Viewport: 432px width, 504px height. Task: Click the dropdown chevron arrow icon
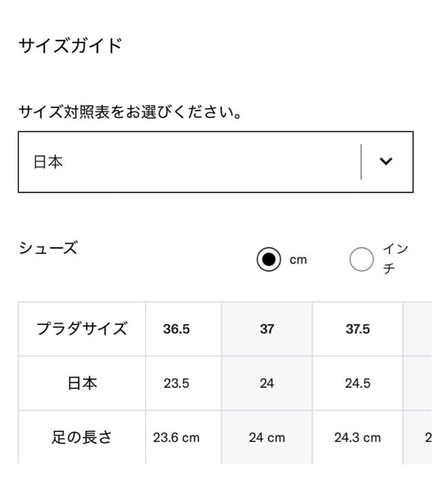(385, 161)
